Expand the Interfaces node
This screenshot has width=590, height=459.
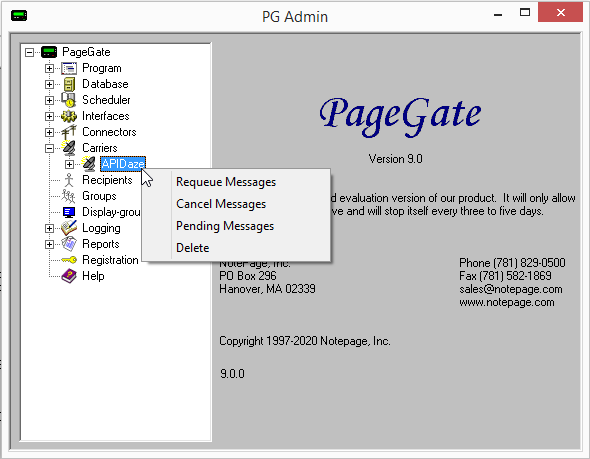49,116
